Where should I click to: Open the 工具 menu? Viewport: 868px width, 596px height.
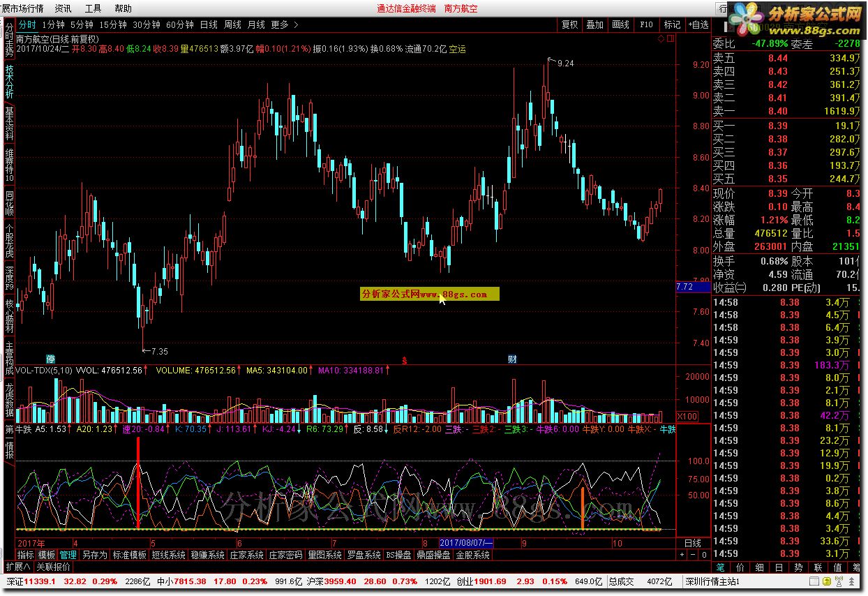click(93, 8)
